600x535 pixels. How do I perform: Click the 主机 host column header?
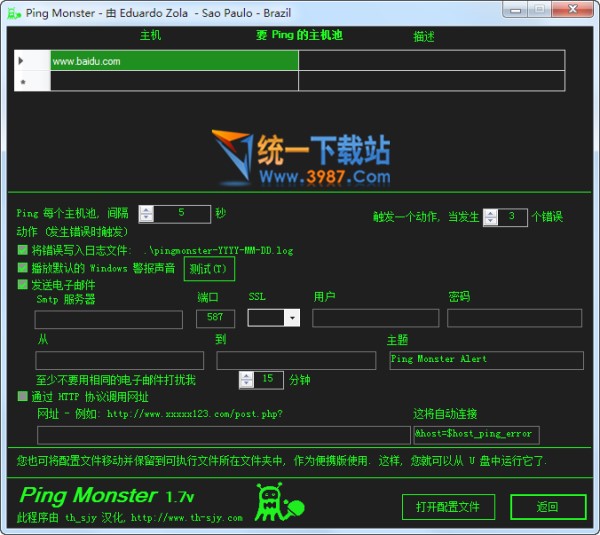[x=150, y=35]
